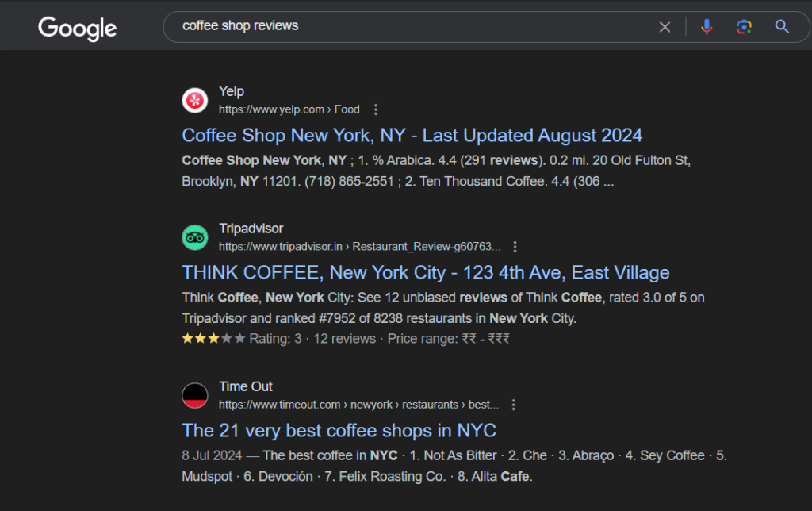
Task: Open the Tripadvisor result three-dot menu
Action: tap(515, 247)
